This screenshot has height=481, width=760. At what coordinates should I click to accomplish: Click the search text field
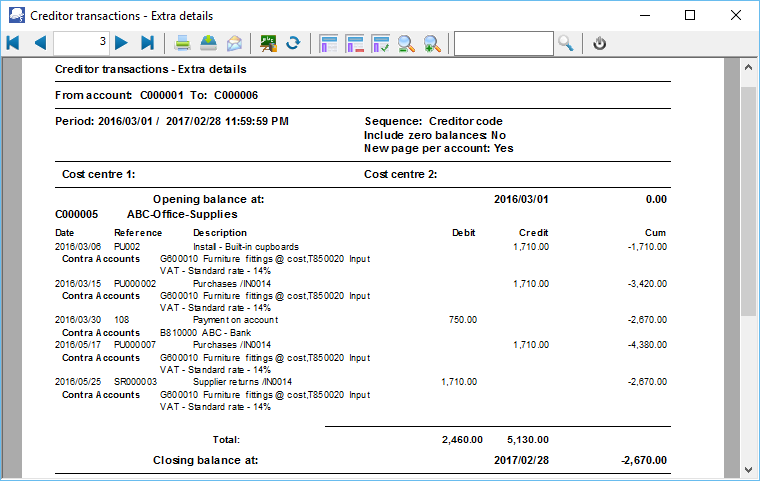coord(503,43)
